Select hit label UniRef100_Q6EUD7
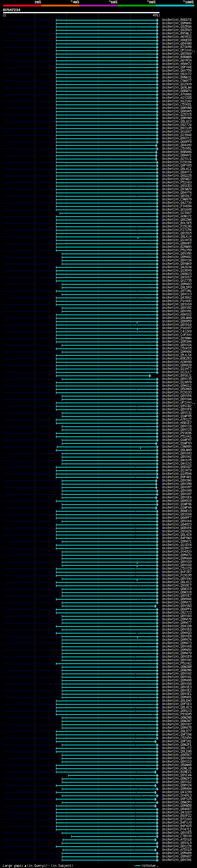 [x=177, y=467]
